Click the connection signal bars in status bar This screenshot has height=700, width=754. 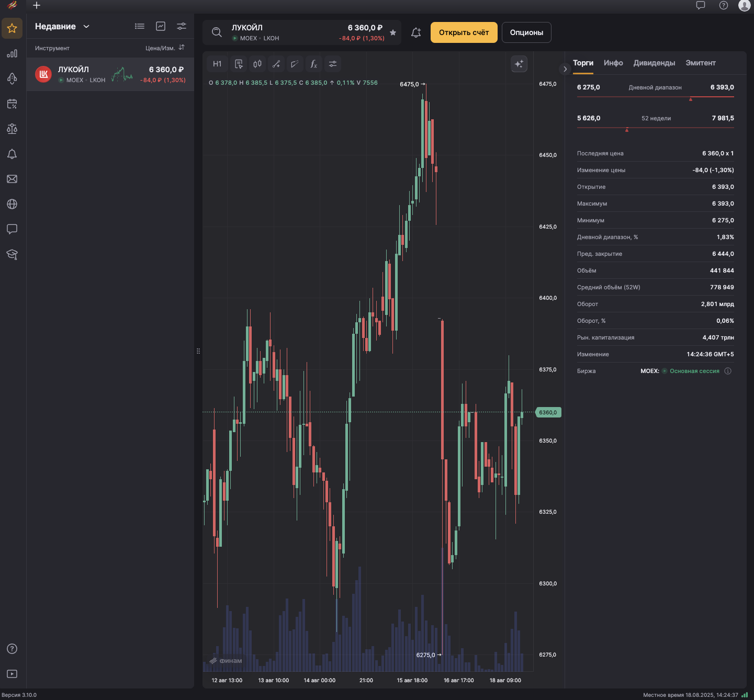coord(745,695)
